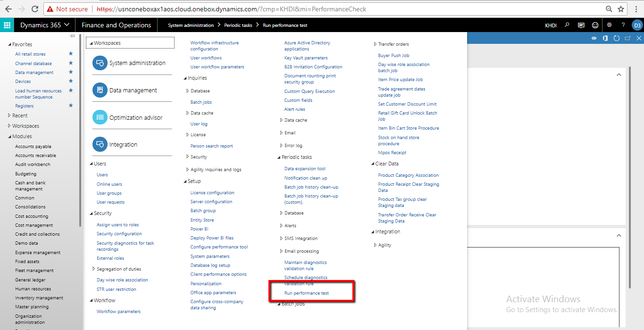Open Product Category Association link
644x330 pixels.
click(408, 175)
